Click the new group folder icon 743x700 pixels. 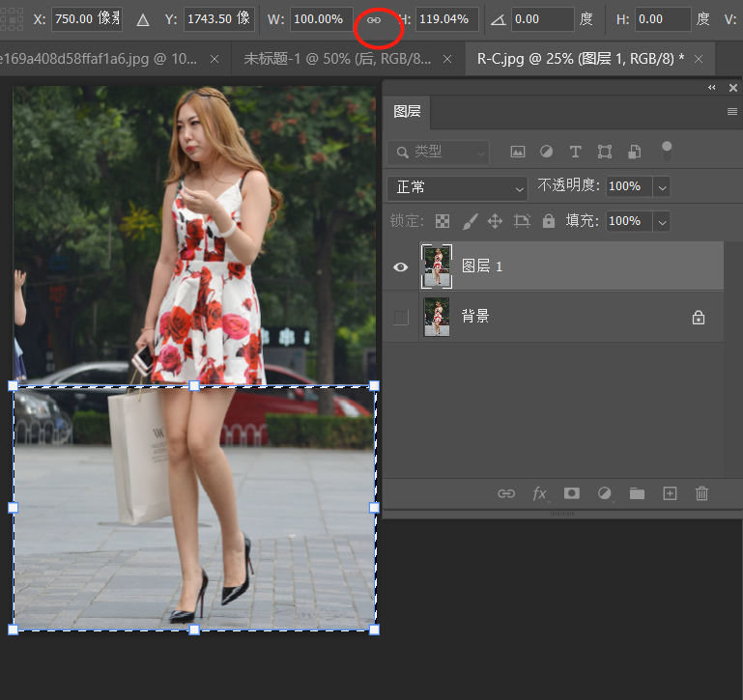pos(637,493)
